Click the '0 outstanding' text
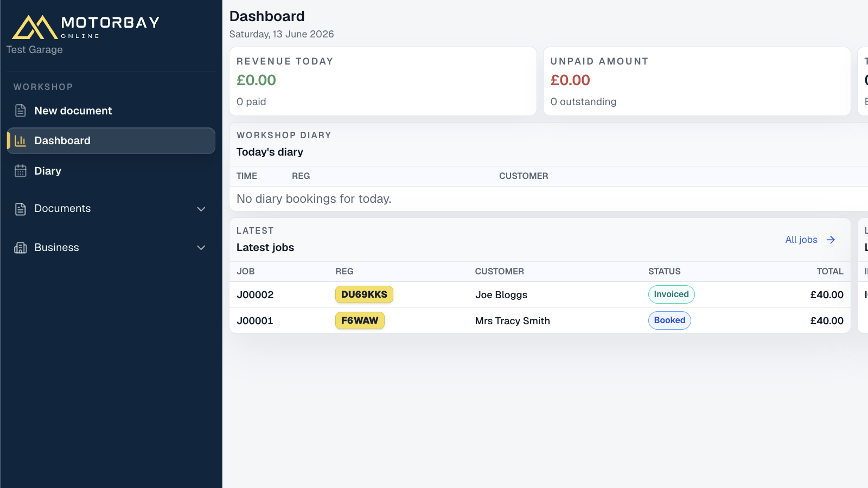868x488 pixels. pyautogui.click(x=583, y=102)
